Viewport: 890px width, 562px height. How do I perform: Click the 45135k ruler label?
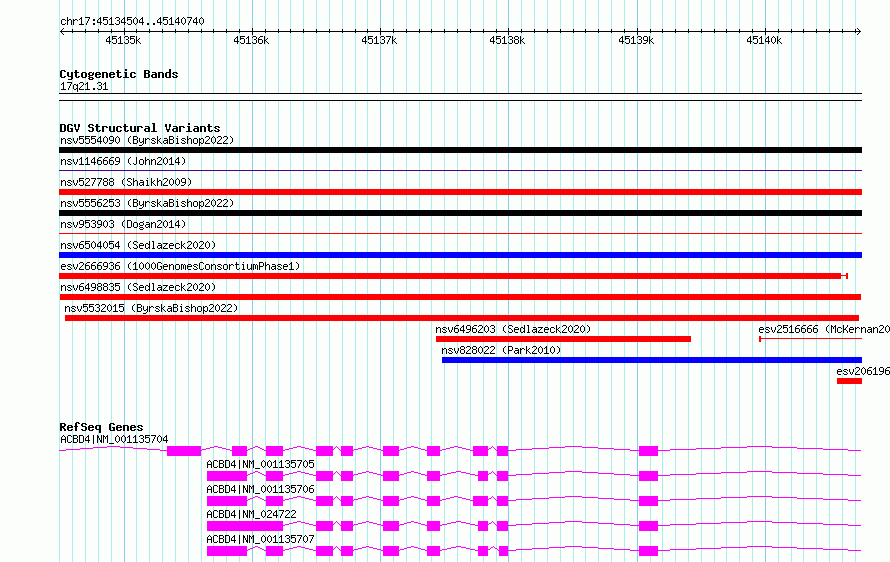(123, 40)
